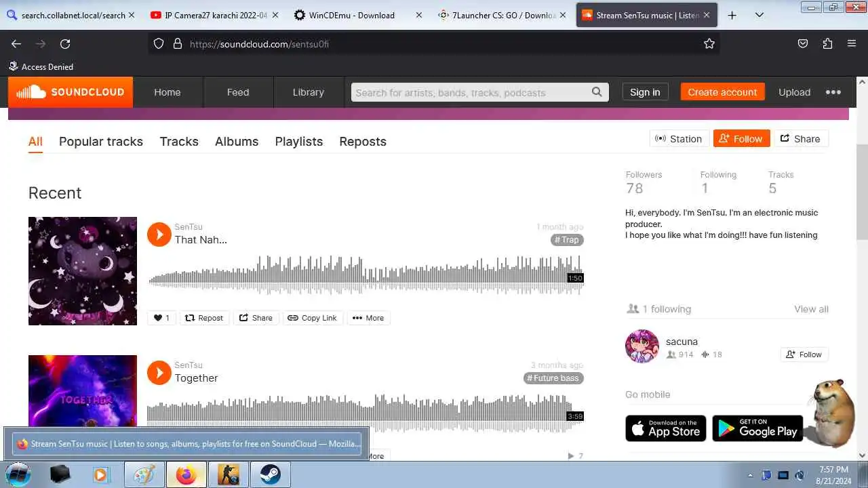The height and width of the screenshot is (488, 868).
Task: Switch to Albums tab
Action: [x=237, y=142]
